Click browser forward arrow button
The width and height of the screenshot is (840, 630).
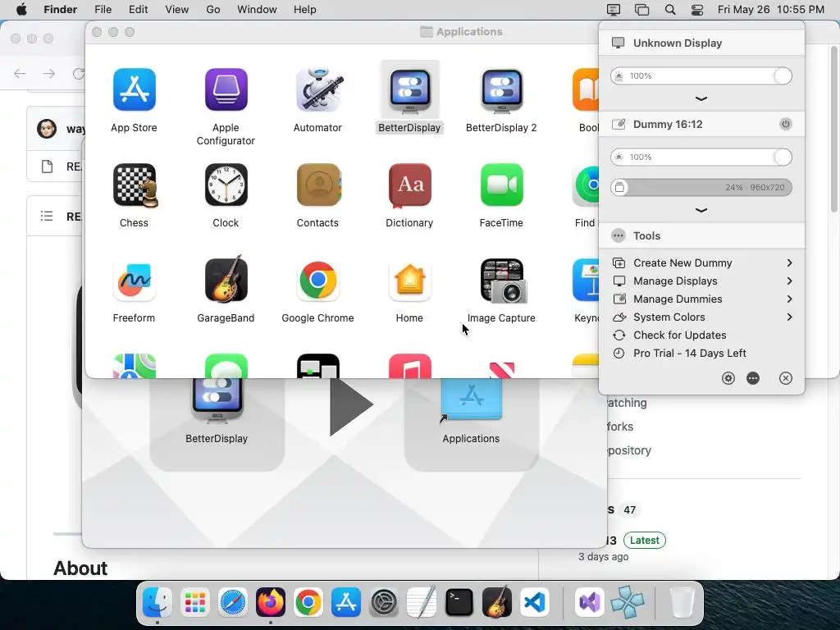click(49, 73)
